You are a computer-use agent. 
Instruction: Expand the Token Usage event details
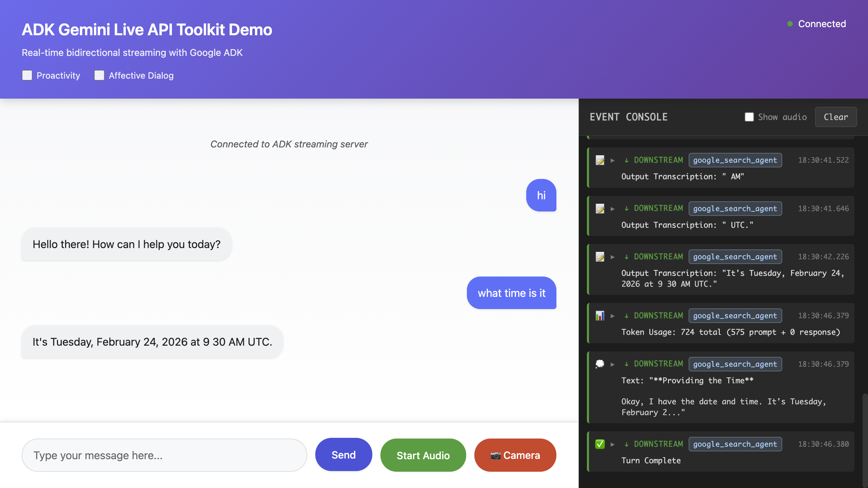pos(613,316)
